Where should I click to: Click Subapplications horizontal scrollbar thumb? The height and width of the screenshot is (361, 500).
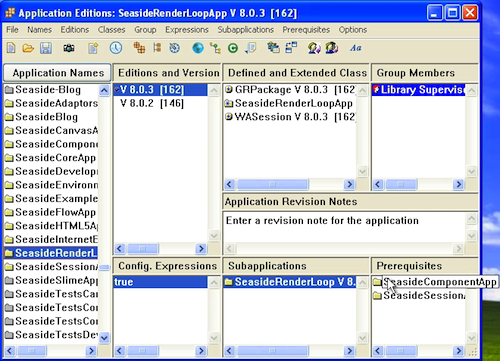(273, 350)
